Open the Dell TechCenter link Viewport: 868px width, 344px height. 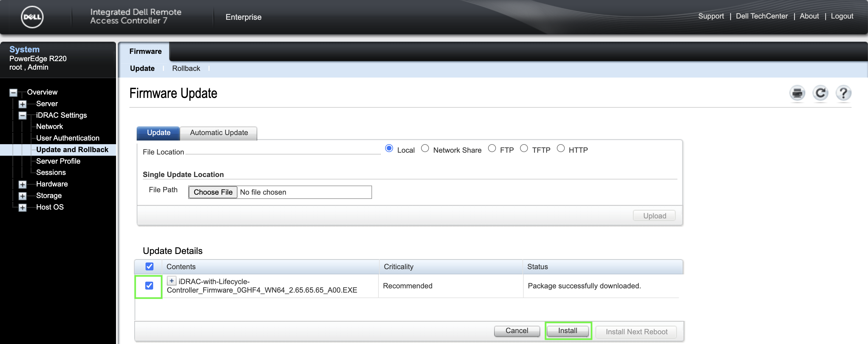tap(761, 16)
